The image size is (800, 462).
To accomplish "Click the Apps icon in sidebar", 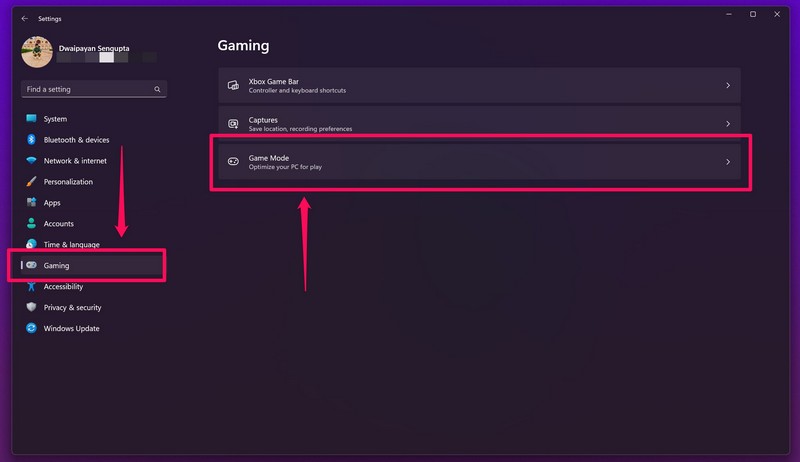I will click(31, 203).
